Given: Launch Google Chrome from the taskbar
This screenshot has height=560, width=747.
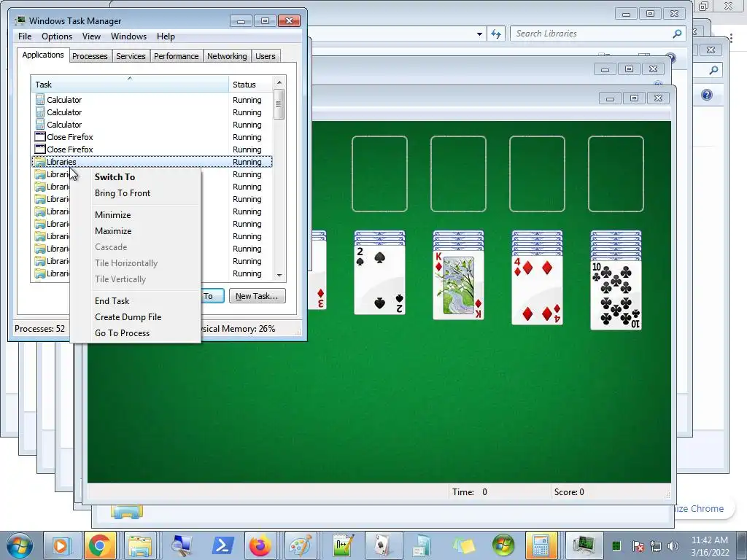Looking at the screenshot, I should click(x=100, y=545).
